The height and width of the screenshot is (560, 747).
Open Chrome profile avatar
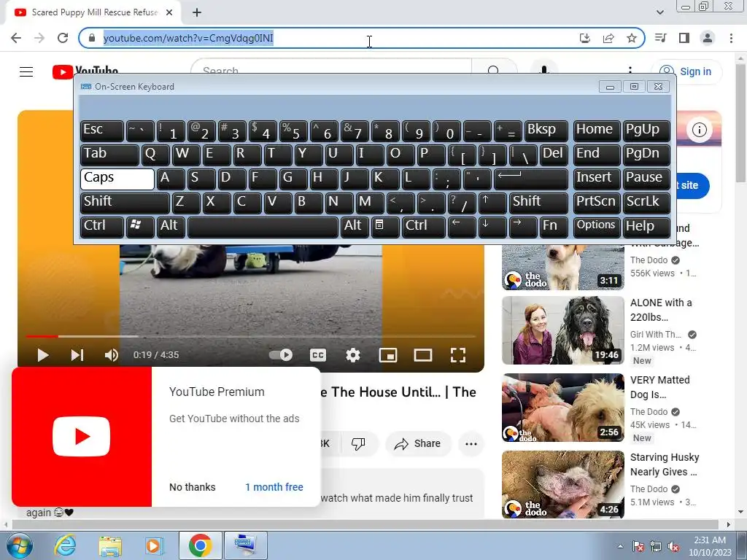pos(708,38)
